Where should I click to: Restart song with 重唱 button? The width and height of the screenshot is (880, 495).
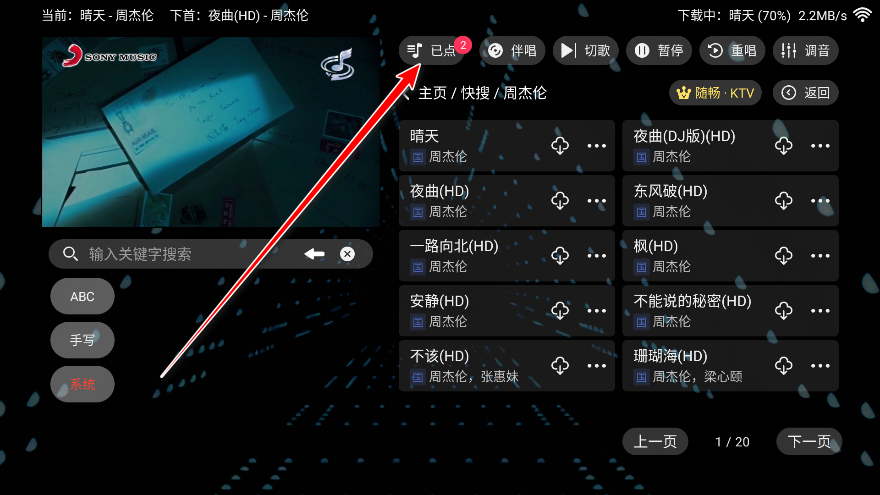point(732,51)
